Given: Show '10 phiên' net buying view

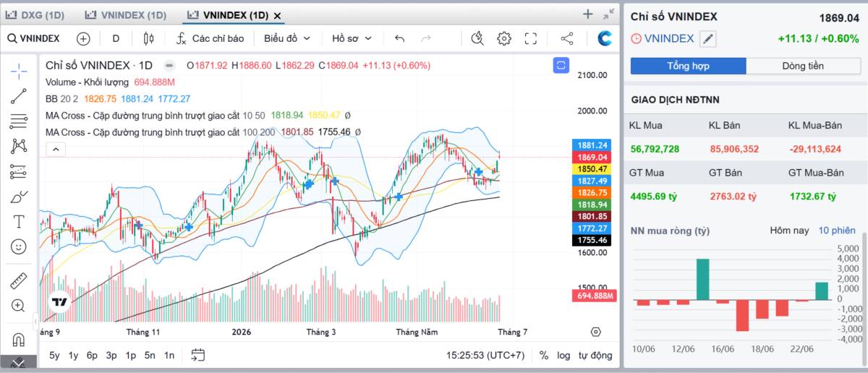Looking at the screenshot, I should pyautogui.click(x=837, y=231).
